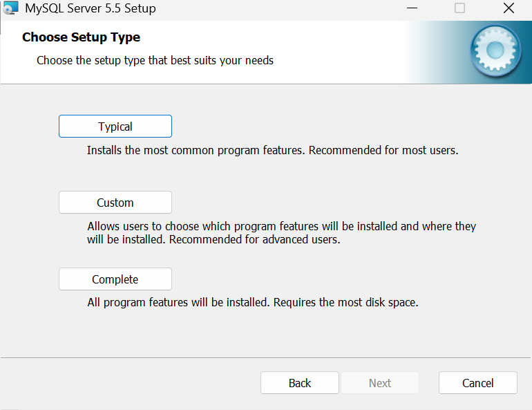Viewport: 532px width, 410px height.
Task: Minimize the setup window
Action: click(412, 9)
